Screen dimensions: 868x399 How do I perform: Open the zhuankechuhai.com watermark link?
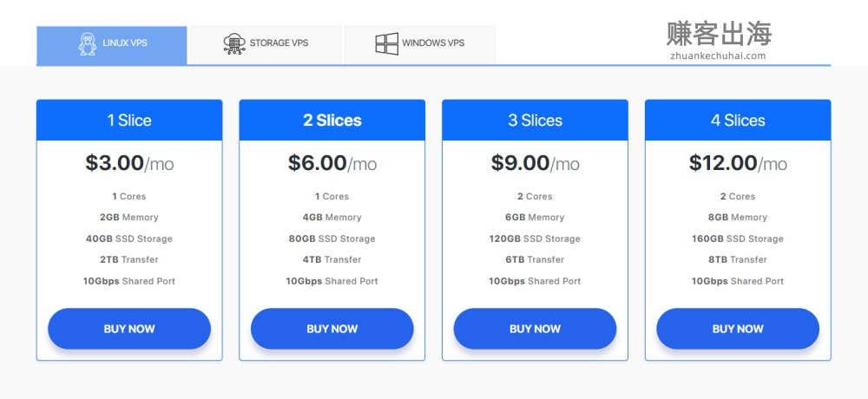point(719,56)
